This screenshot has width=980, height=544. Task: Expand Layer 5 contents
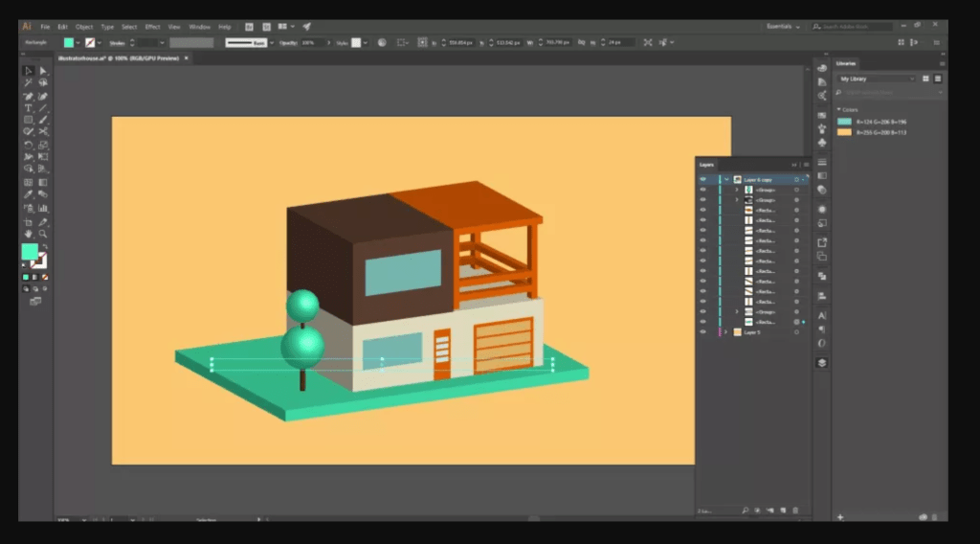[x=726, y=332]
